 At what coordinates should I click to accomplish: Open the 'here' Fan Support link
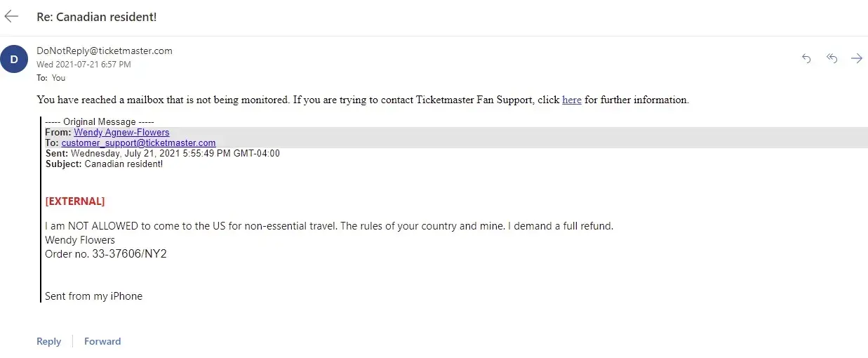click(x=571, y=100)
